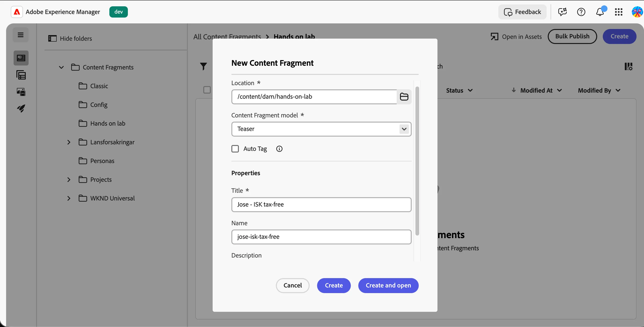Viewport: 644px width, 327px height.
Task: Open the filter funnel icon
Action: point(204,66)
